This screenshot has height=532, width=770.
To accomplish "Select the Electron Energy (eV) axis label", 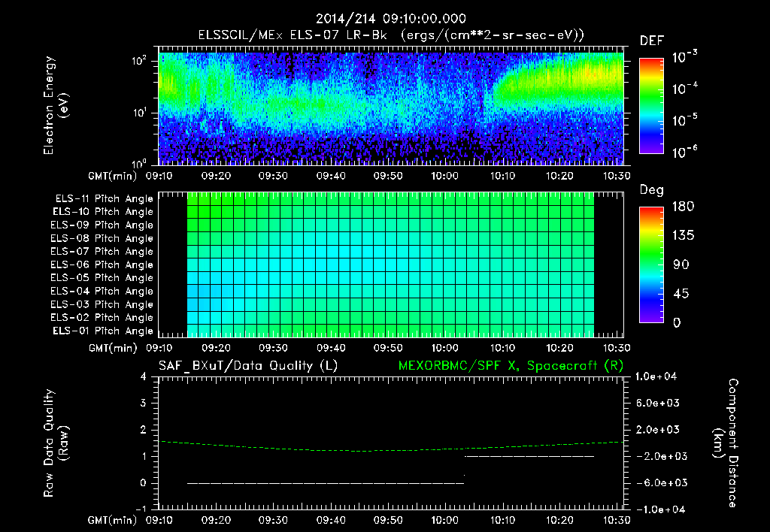I will [x=56, y=105].
